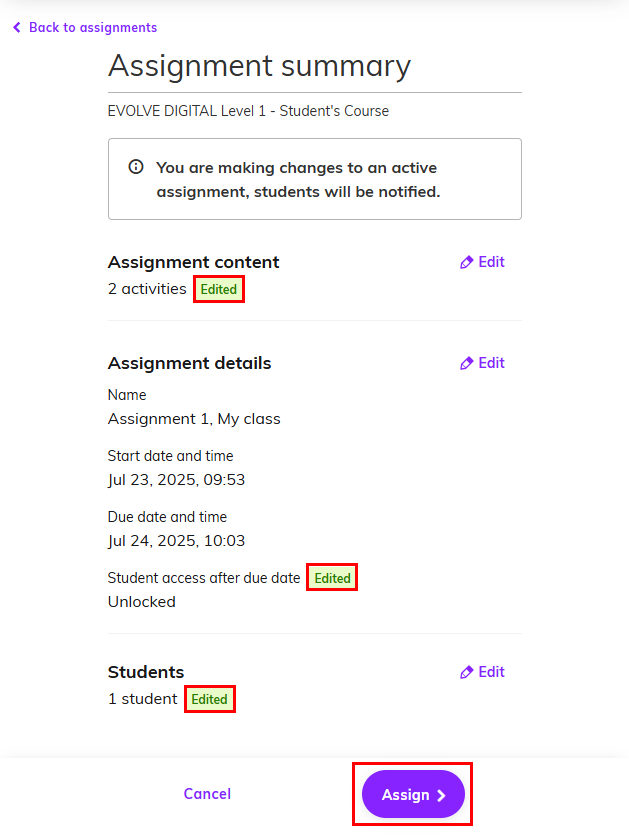Click the left chevron beside Back to assignments
This screenshot has height=838, width=629.
pos(16,27)
